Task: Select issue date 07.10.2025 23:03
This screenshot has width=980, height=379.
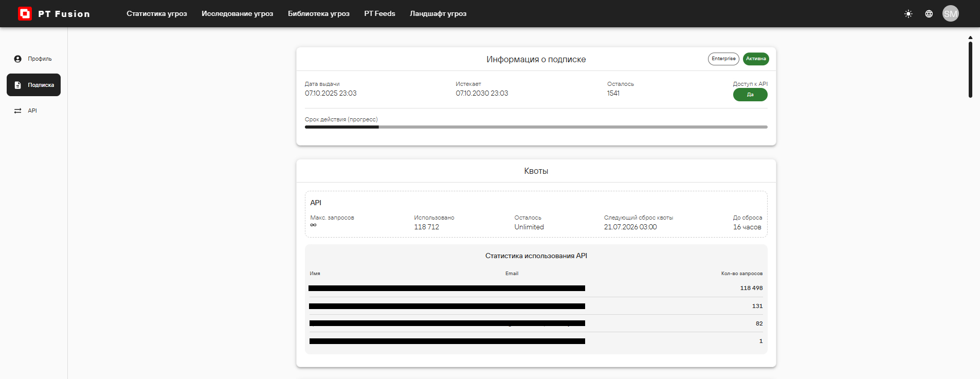Action: click(x=331, y=93)
